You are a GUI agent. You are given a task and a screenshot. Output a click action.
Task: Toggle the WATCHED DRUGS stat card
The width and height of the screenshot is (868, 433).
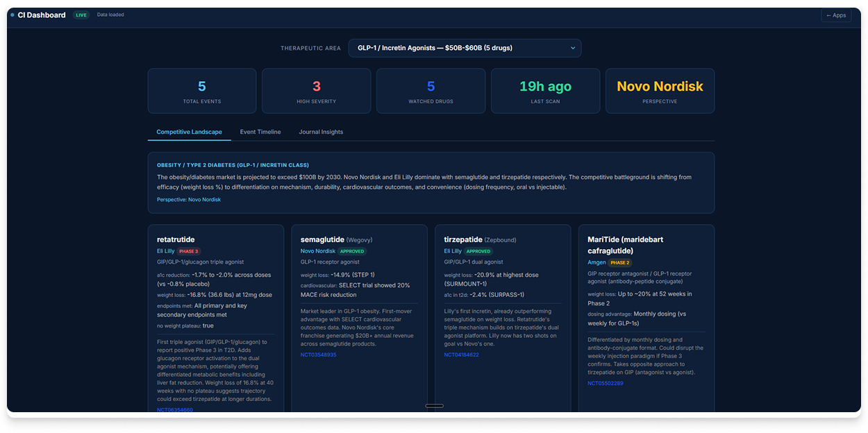pyautogui.click(x=431, y=91)
